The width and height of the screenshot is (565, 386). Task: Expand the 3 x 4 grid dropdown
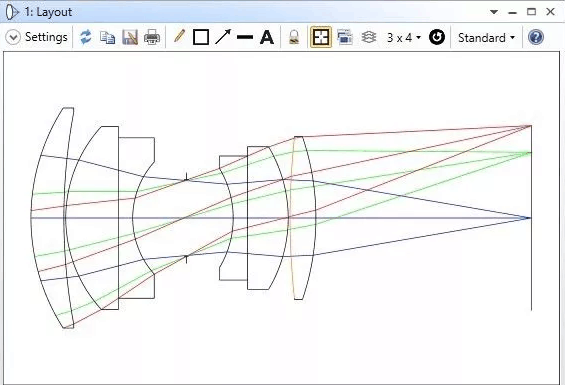tap(404, 37)
